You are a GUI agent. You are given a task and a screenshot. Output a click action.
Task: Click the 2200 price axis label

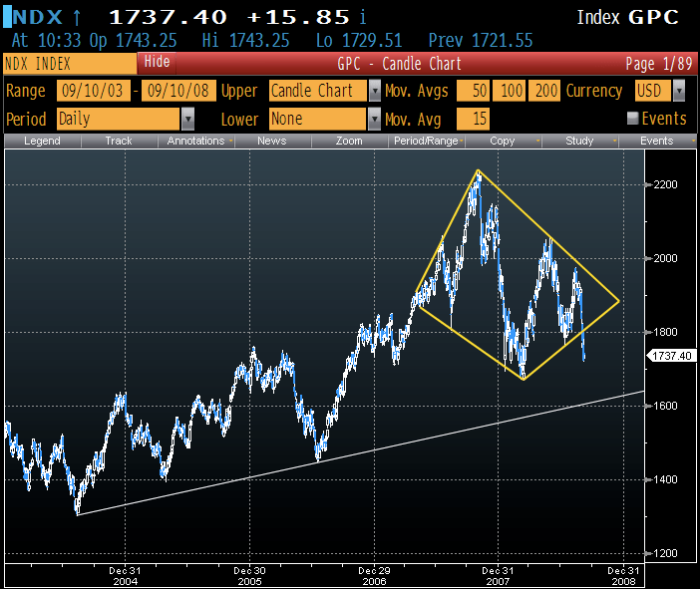[x=665, y=184]
